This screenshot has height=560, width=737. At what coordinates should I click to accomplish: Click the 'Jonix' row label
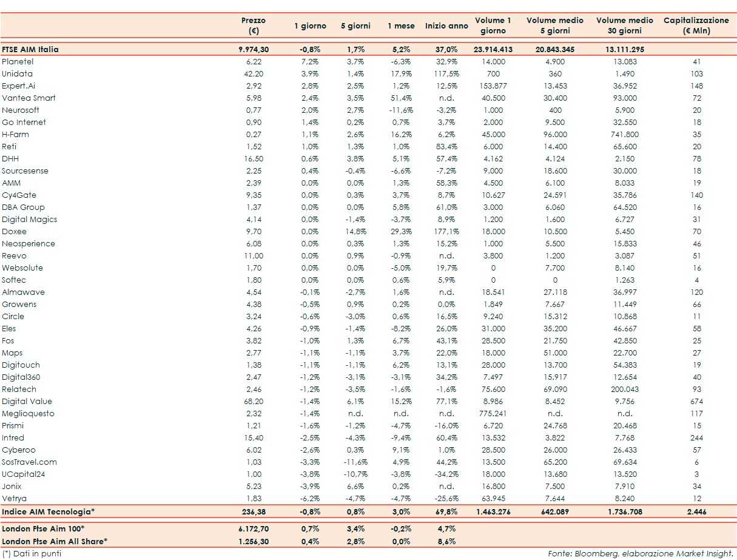click(x=12, y=486)
